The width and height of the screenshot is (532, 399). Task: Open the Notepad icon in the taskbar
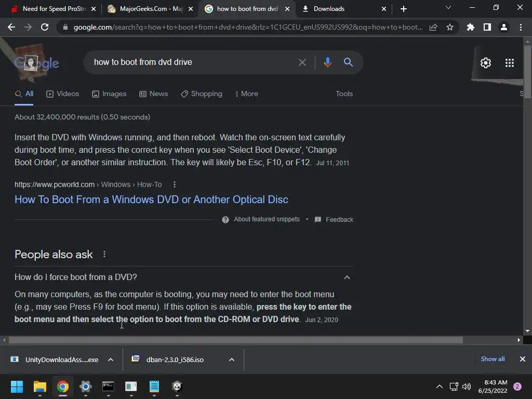pos(154,387)
